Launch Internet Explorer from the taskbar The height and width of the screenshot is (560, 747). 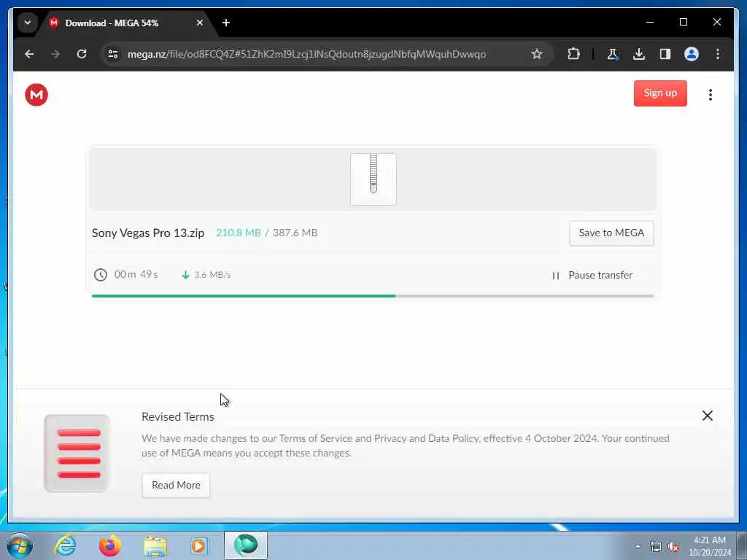[x=65, y=545]
